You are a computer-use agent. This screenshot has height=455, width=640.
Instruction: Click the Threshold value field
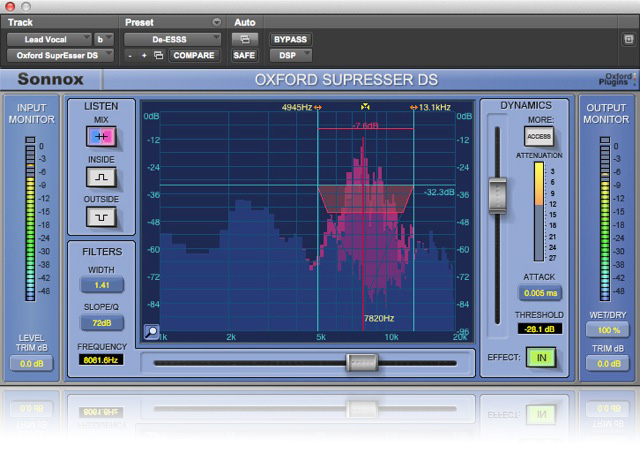tap(540, 328)
